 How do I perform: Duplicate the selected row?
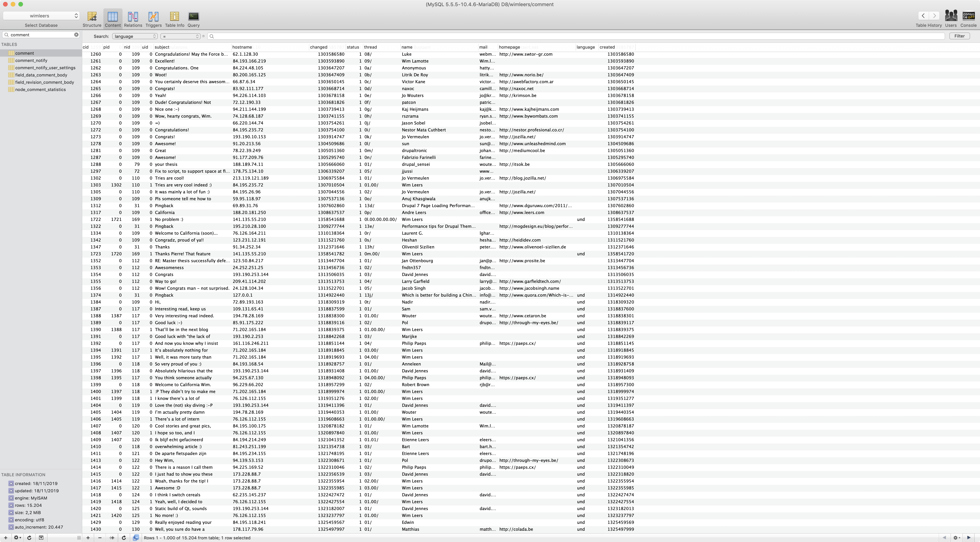tap(111, 537)
